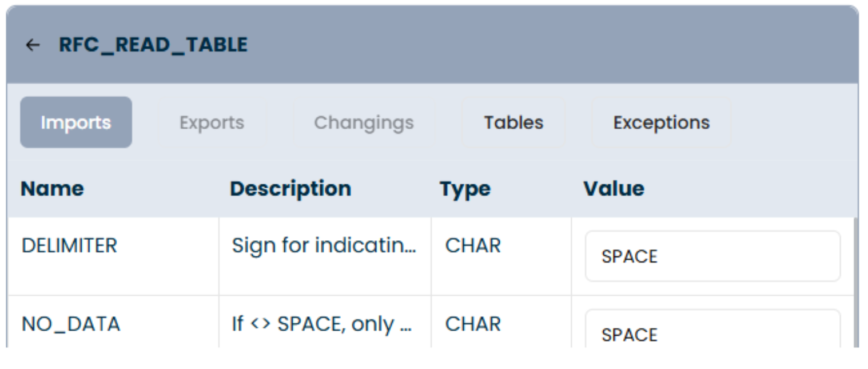The image size is (868, 369).
Task: Open the Changings tab
Action: (364, 122)
